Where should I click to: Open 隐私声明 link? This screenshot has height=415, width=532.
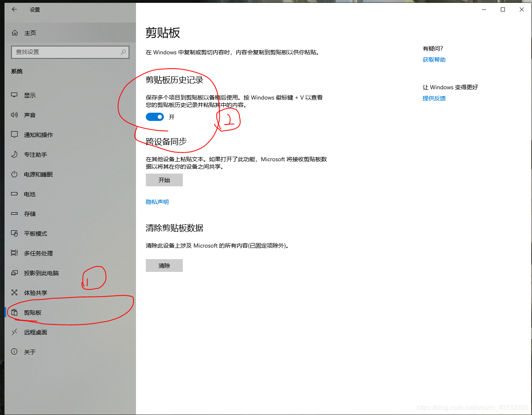[157, 202]
